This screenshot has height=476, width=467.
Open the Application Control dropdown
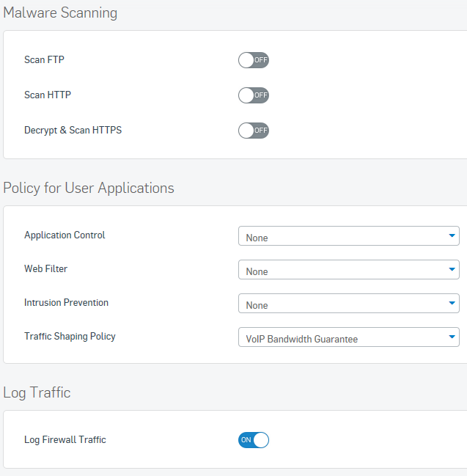click(349, 236)
